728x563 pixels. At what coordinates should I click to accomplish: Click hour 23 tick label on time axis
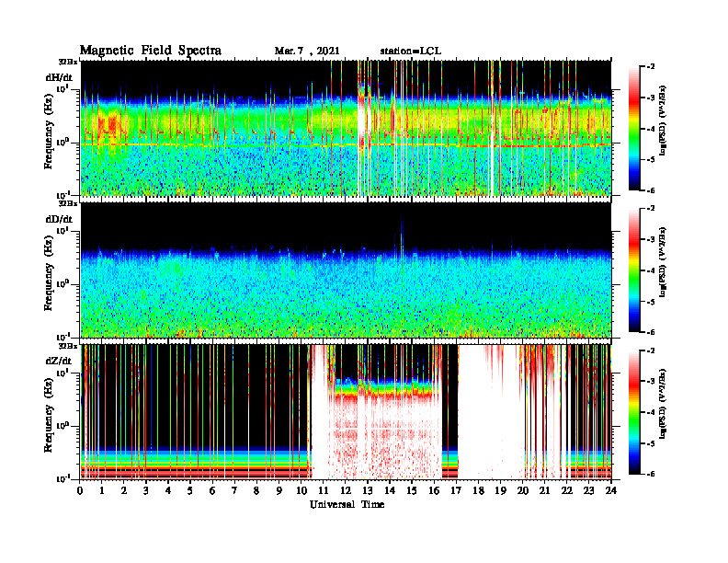point(588,490)
